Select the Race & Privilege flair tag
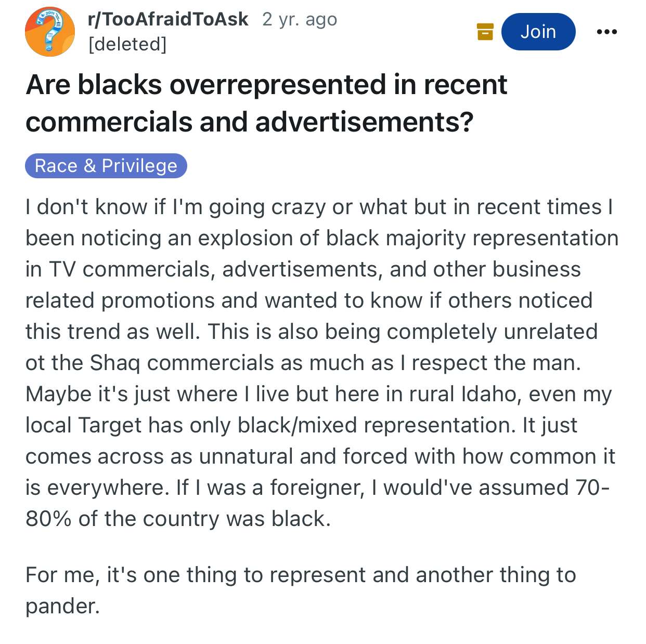Viewport: 646px width, 644px height. 106,166
